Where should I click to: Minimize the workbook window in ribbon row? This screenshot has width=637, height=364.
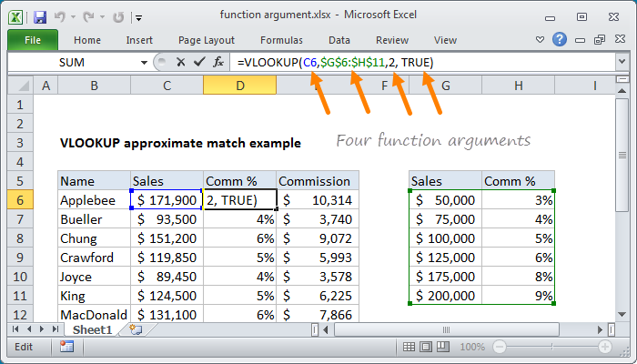click(581, 40)
